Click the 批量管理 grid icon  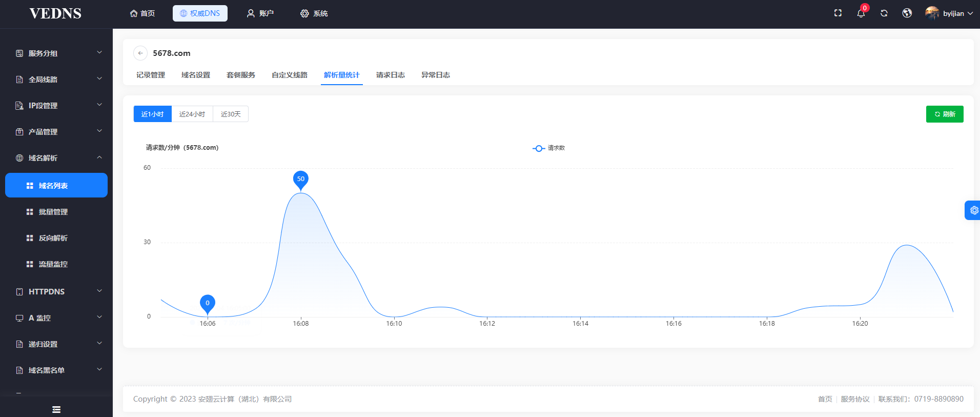(x=30, y=212)
